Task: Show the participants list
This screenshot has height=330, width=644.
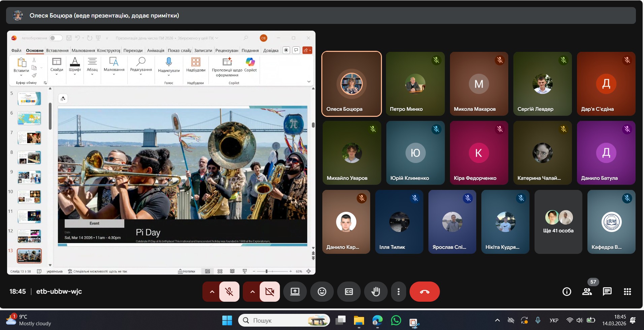Action: tap(587, 292)
